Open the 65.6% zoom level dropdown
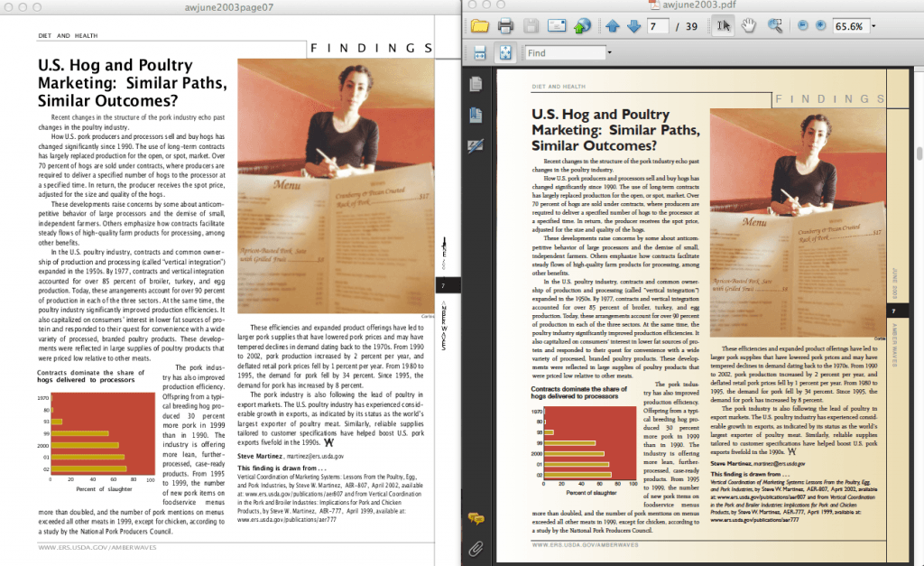Screen dimensions: 924x566 848,25
